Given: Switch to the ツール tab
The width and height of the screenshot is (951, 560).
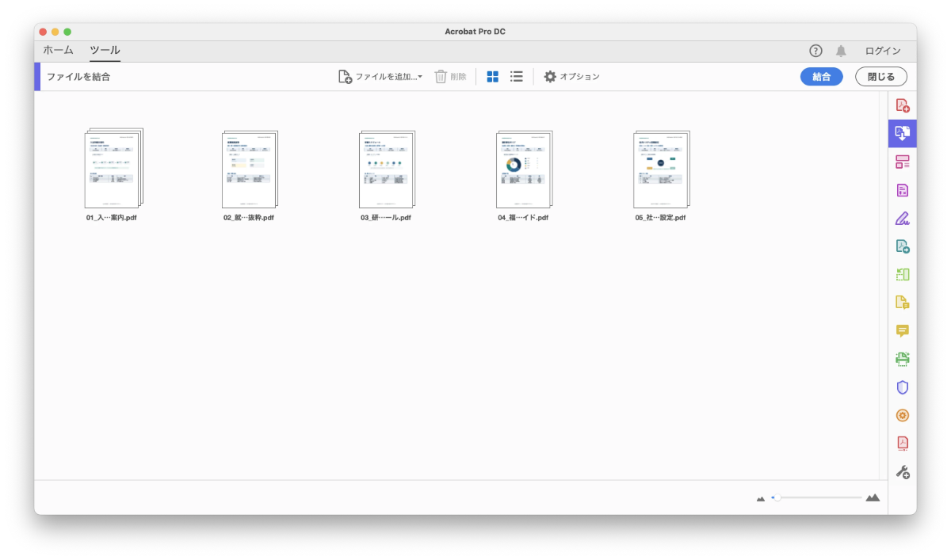Looking at the screenshot, I should click(x=105, y=50).
